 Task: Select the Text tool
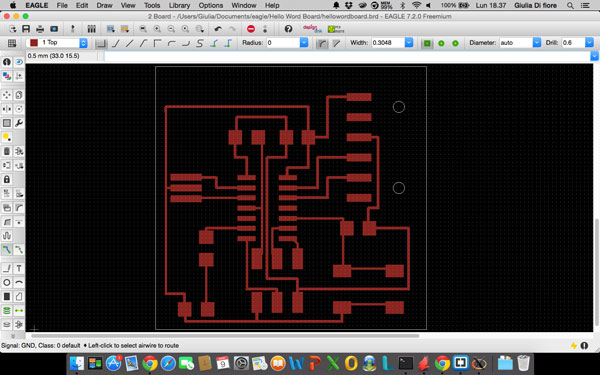19,269
